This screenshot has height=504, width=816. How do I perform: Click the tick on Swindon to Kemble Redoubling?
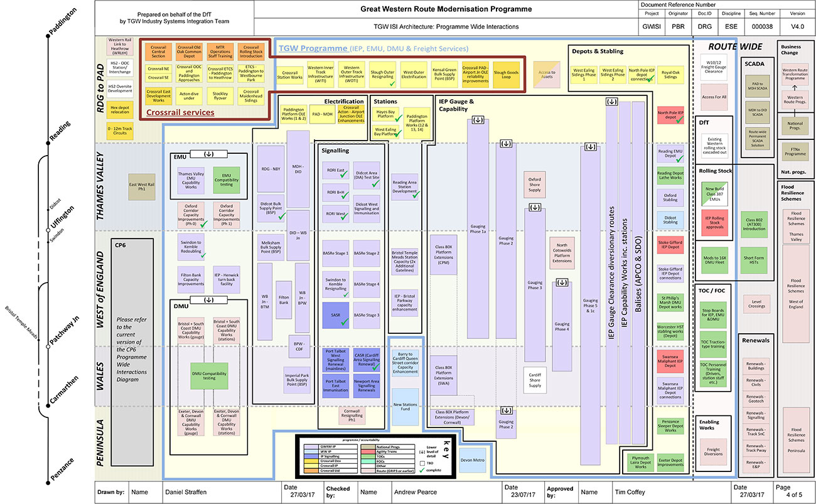pos(203,255)
